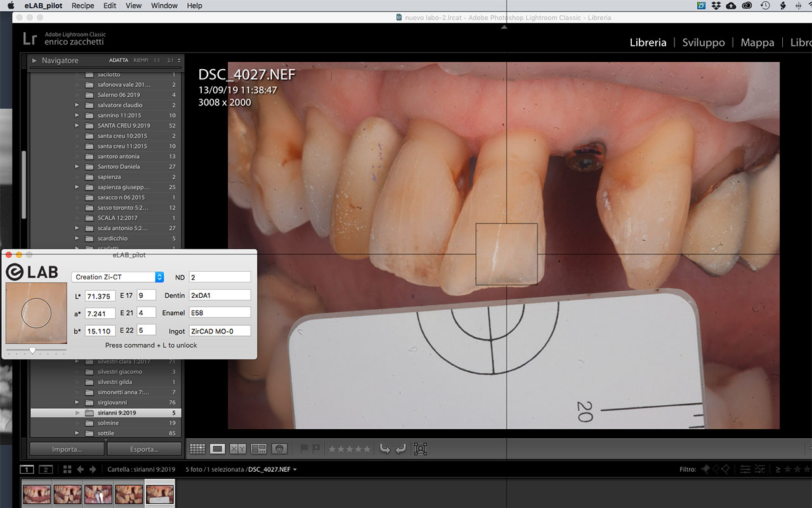This screenshot has width=812, height=508.
Task: Switch to the Sviluppo module
Action: (x=703, y=43)
